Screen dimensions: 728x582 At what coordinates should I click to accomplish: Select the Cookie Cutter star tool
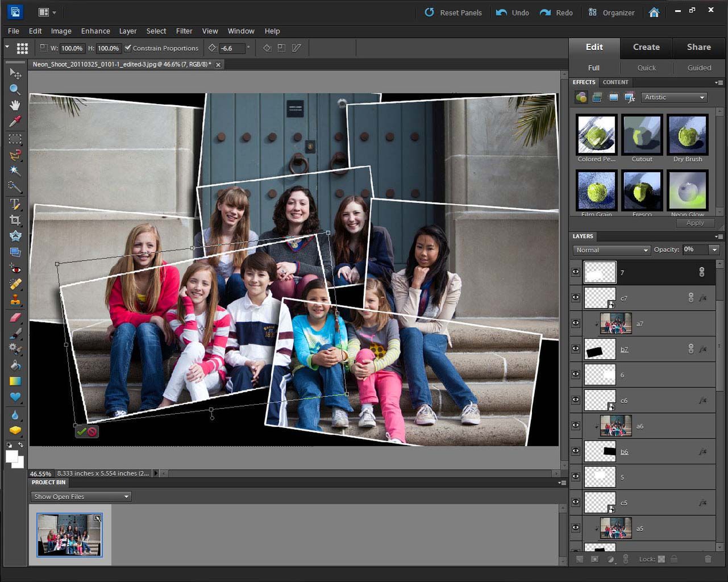(x=15, y=236)
